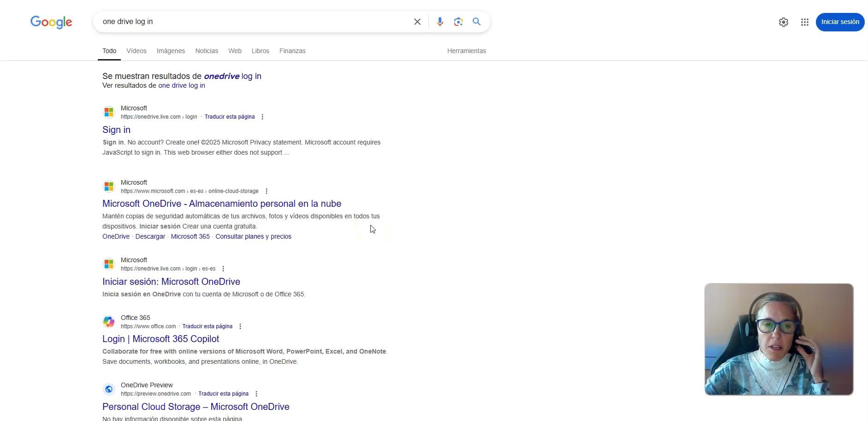Click the 'OneDrive Preview' site name
The image size is (868, 421).
click(x=147, y=385)
